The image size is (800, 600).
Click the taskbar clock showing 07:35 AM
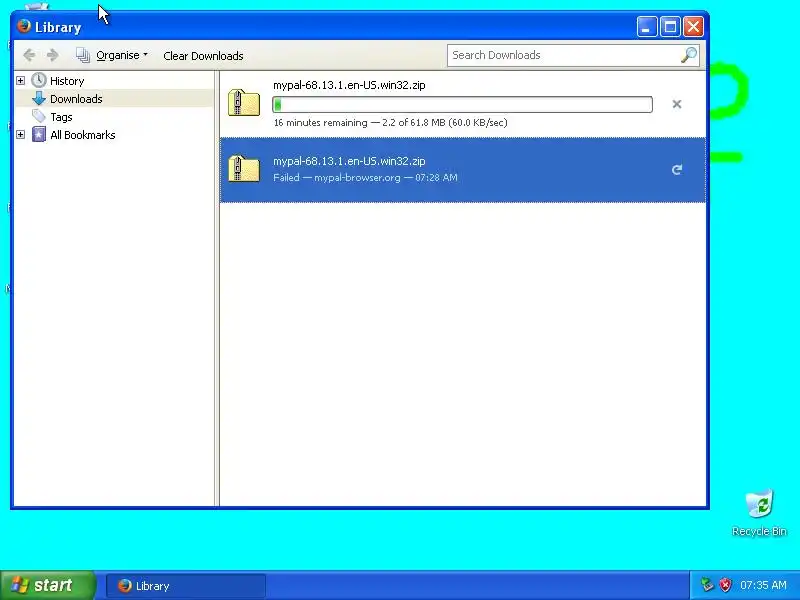click(x=763, y=585)
